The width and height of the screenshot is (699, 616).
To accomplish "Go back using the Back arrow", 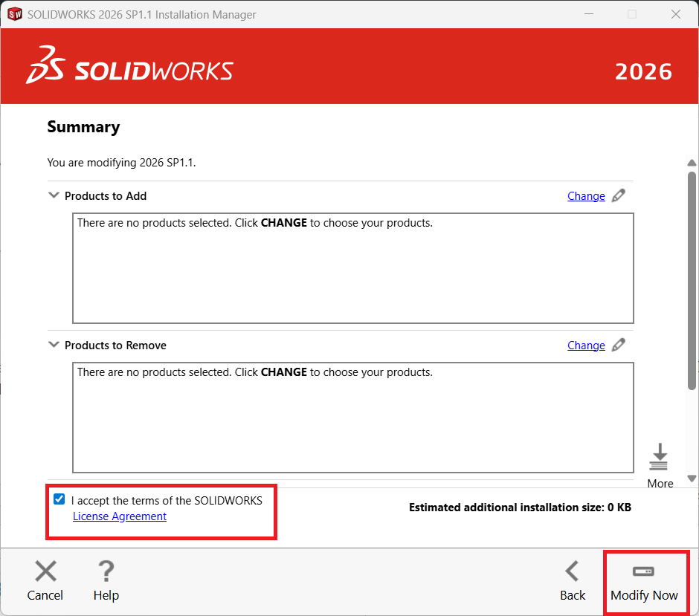I will tap(572, 571).
